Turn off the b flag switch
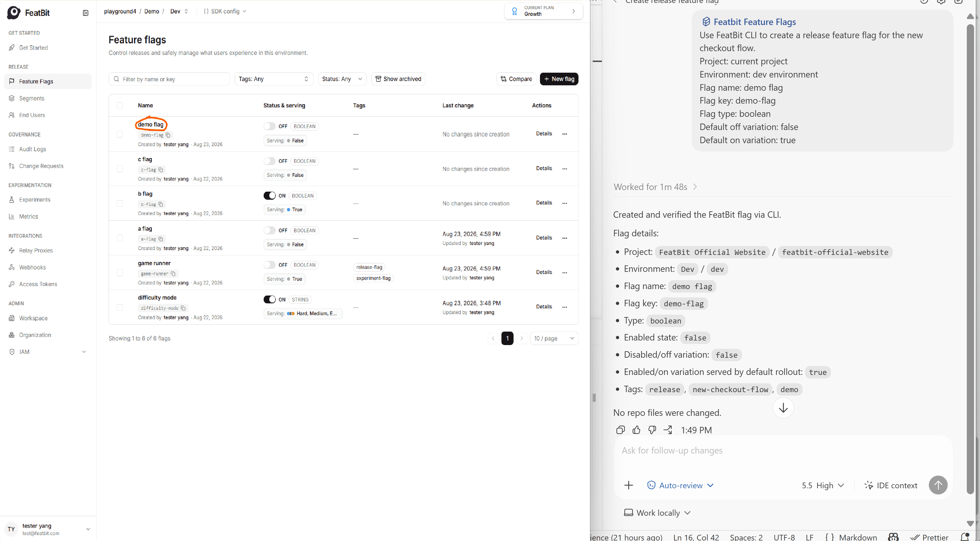Viewport: 980px width, 541px height. 269,195
